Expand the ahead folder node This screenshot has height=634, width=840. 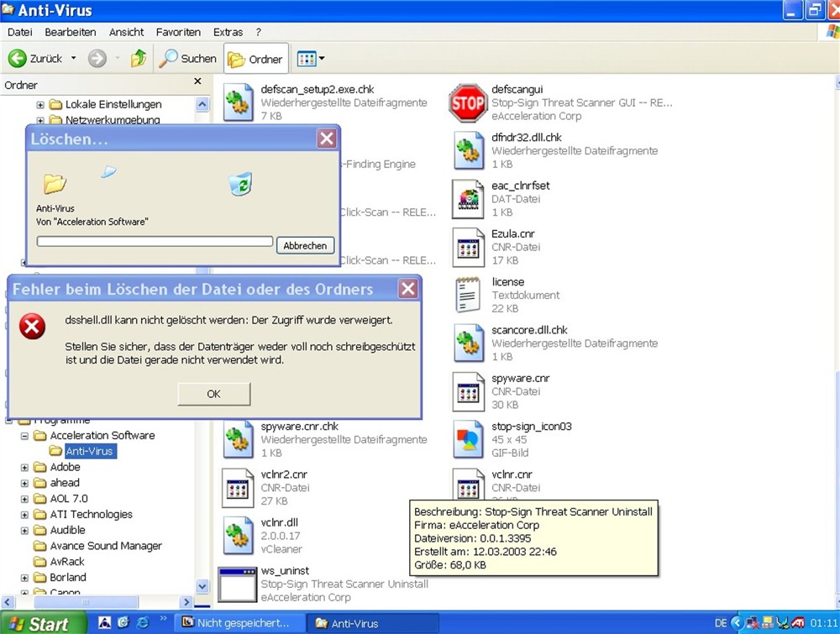tap(24, 483)
